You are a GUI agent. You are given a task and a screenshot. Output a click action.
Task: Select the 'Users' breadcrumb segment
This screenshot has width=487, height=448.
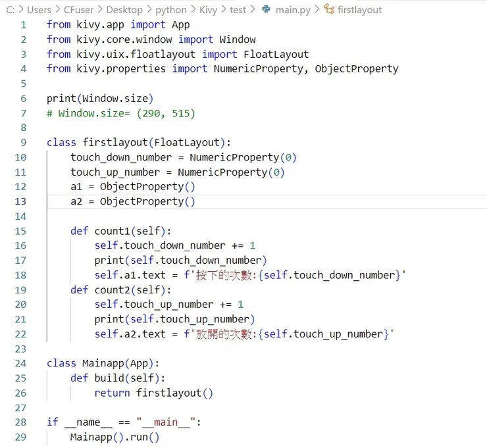[x=39, y=10]
